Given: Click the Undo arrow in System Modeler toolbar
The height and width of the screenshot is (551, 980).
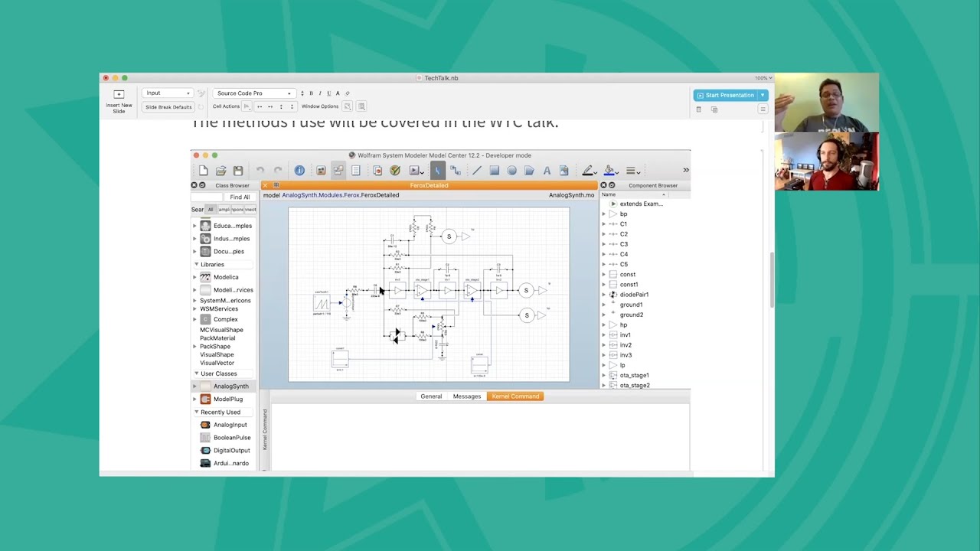Looking at the screenshot, I should click(260, 171).
